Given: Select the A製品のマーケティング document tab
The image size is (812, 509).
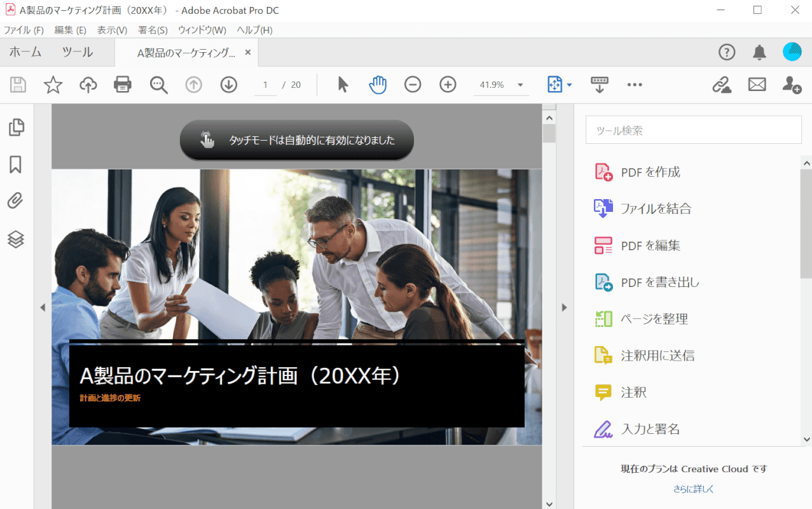Looking at the screenshot, I should (x=186, y=53).
